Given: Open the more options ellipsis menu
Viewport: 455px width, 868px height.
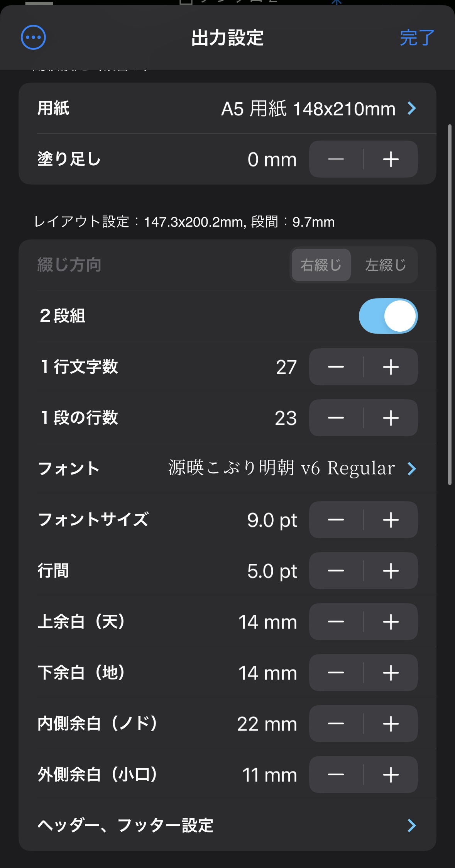Looking at the screenshot, I should 33,37.
